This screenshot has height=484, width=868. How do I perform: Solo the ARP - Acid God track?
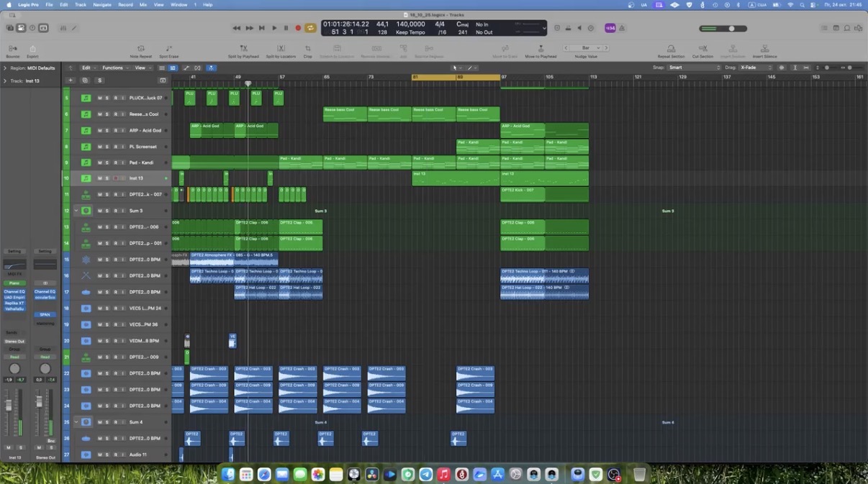pyautogui.click(x=107, y=130)
